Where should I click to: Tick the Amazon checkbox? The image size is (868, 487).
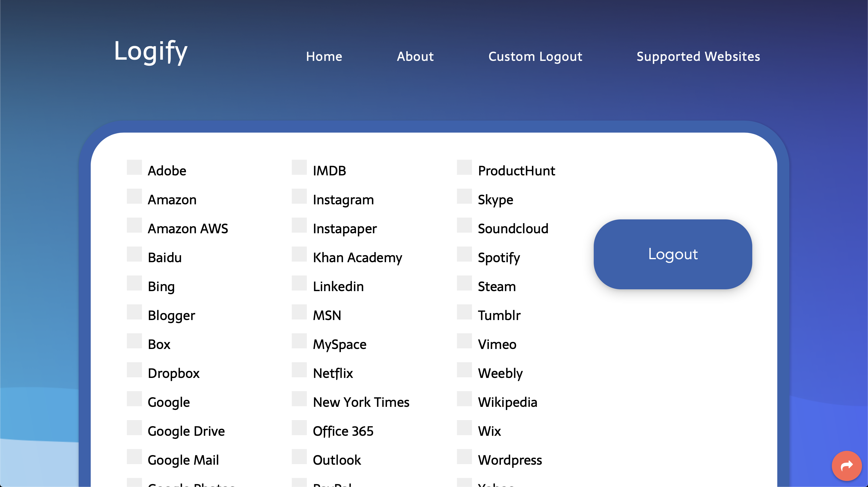pos(134,196)
